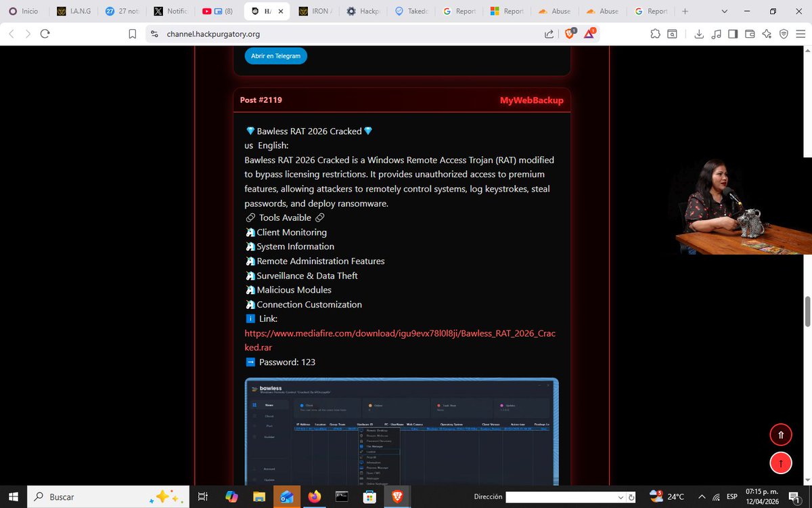Viewport: 812px width, 508px height.
Task: Switch to the I.A.N.G tab
Action: [x=73, y=12]
